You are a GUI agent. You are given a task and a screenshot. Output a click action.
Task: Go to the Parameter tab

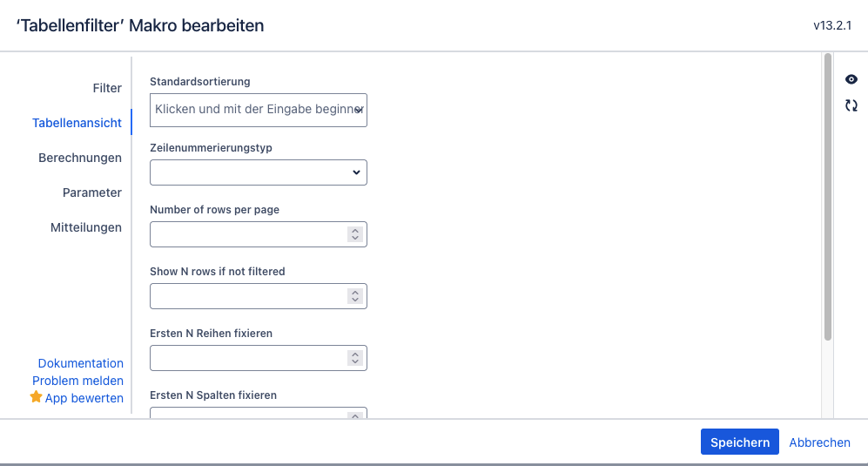click(x=91, y=192)
